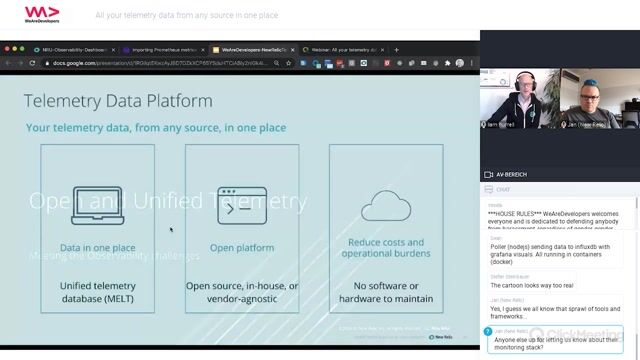Click 'The cartoon looks way too real' message

(x=532, y=282)
